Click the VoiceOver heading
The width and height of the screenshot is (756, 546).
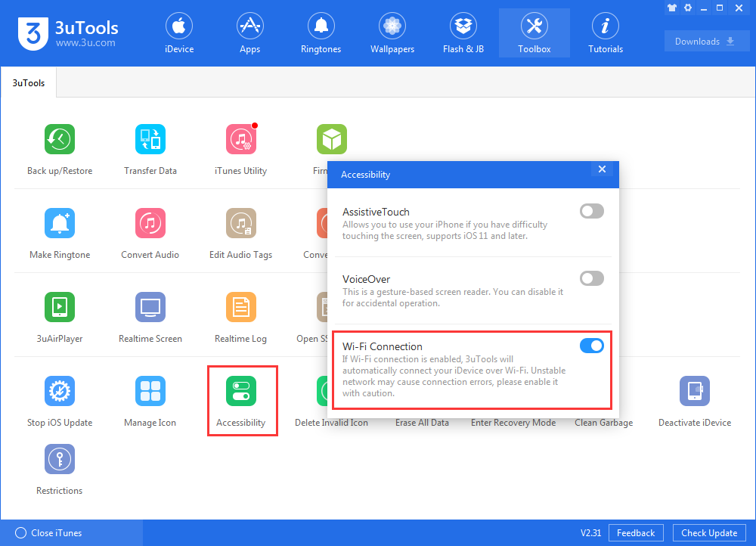[367, 279]
